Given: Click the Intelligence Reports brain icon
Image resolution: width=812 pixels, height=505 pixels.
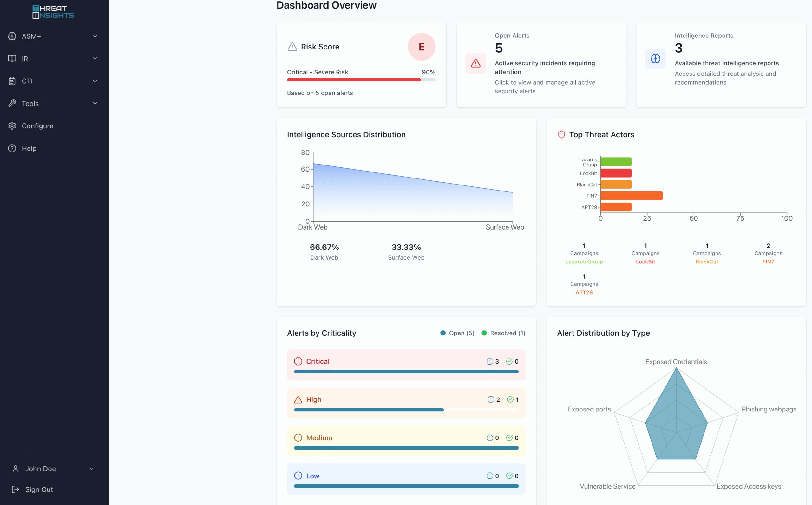Looking at the screenshot, I should pos(655,59).
